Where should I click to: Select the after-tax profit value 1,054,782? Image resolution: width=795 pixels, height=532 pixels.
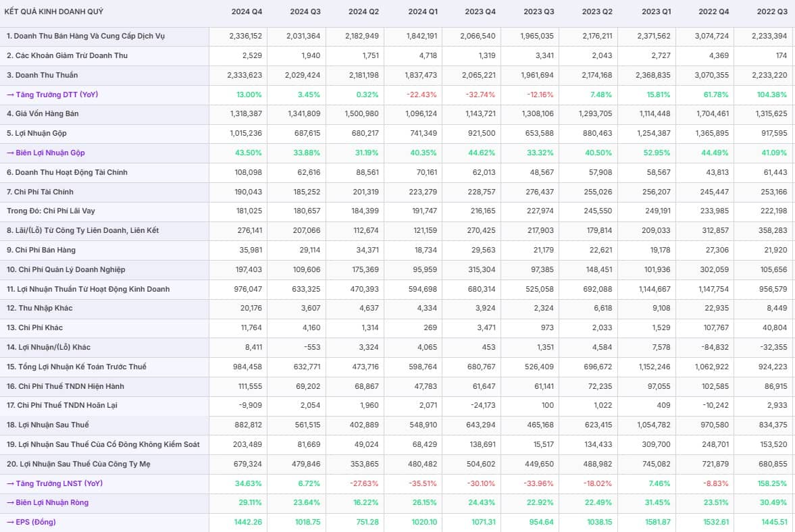[x=654, y=425]
